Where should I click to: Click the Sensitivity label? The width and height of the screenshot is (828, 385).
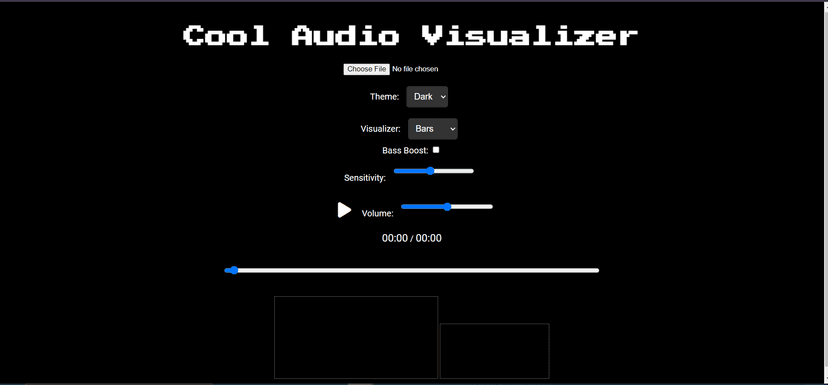pyautogui.click(x=365, y=178)
